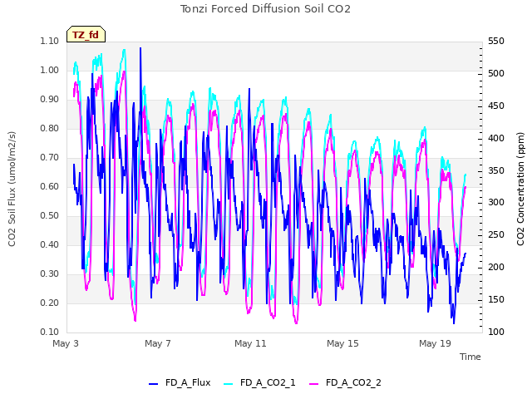Click the 450 right axis value
Image resolution: width=532 pixels, height=399 pixels.
[x=496, y=106]
